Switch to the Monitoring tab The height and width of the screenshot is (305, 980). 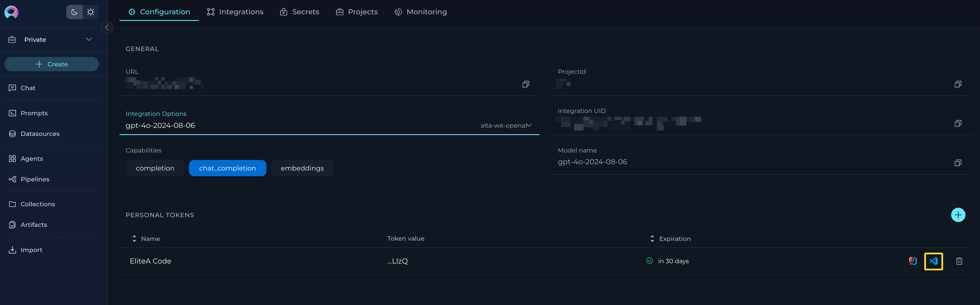(421, 12)
